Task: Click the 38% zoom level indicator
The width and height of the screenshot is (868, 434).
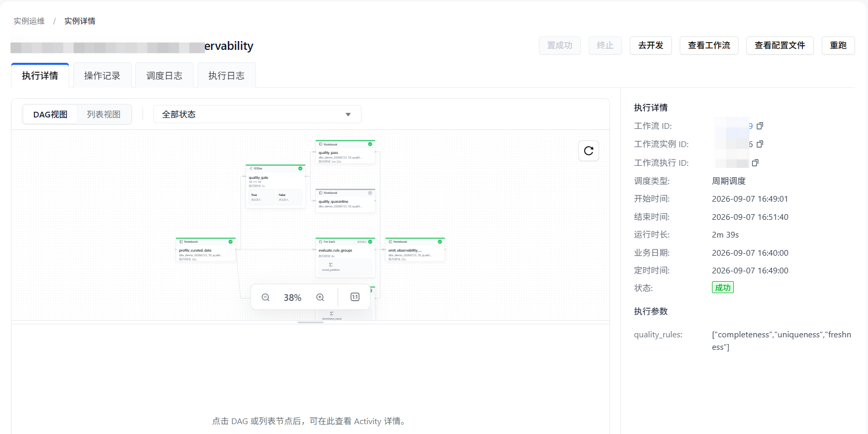Action: (293, 298)
